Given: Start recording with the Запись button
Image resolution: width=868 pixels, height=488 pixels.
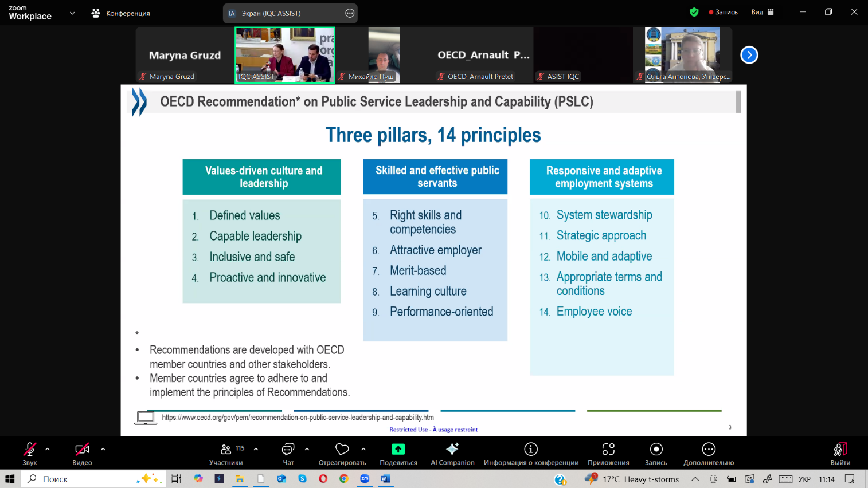Looking at the screenshot, I should [656, 454].
